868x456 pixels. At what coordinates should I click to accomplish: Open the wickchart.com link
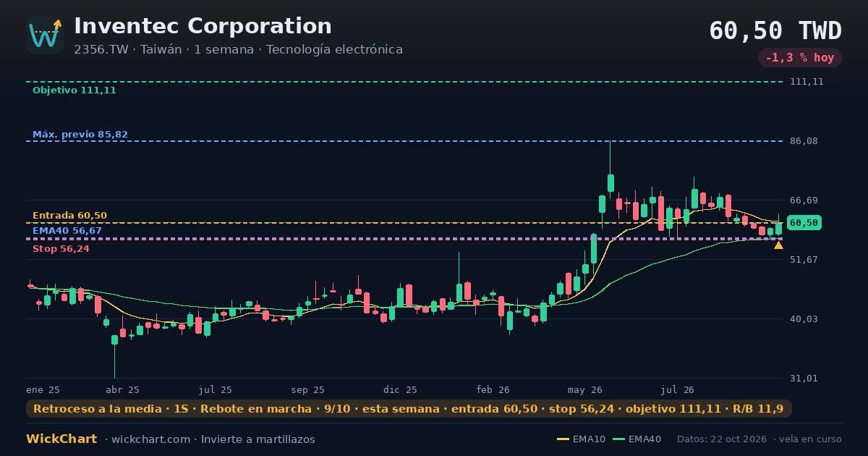150,439
